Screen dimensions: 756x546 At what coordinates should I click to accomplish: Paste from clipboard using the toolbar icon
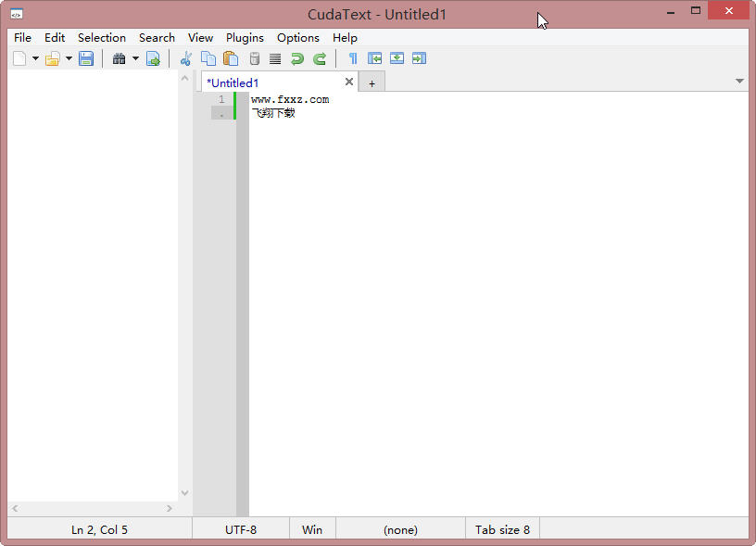click(x=231, y=58)
